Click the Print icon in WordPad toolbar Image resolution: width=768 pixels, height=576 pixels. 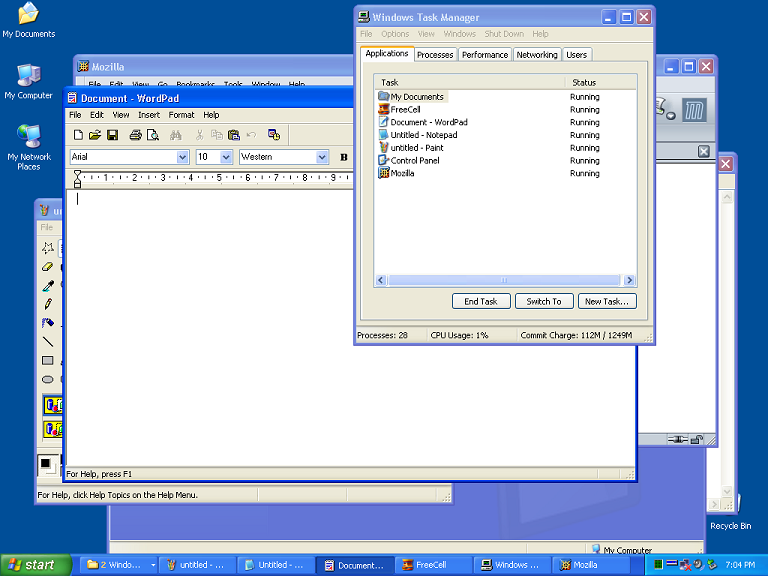pos(135,135)
